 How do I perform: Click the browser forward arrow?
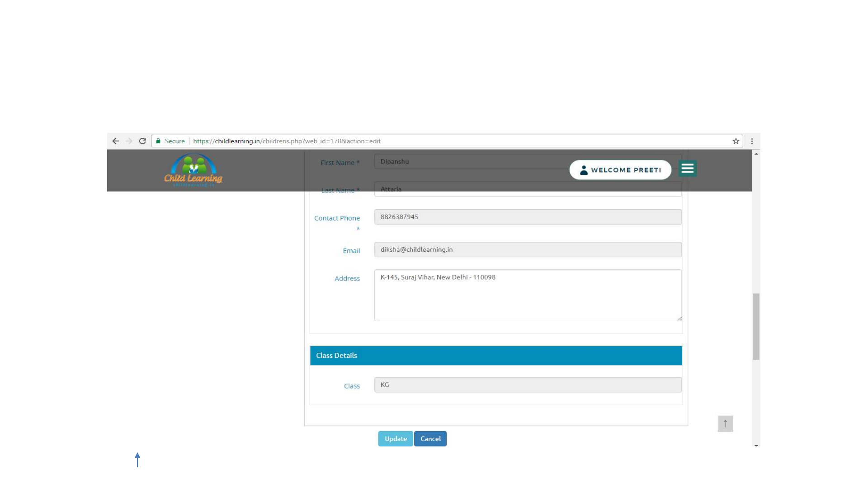129,141
